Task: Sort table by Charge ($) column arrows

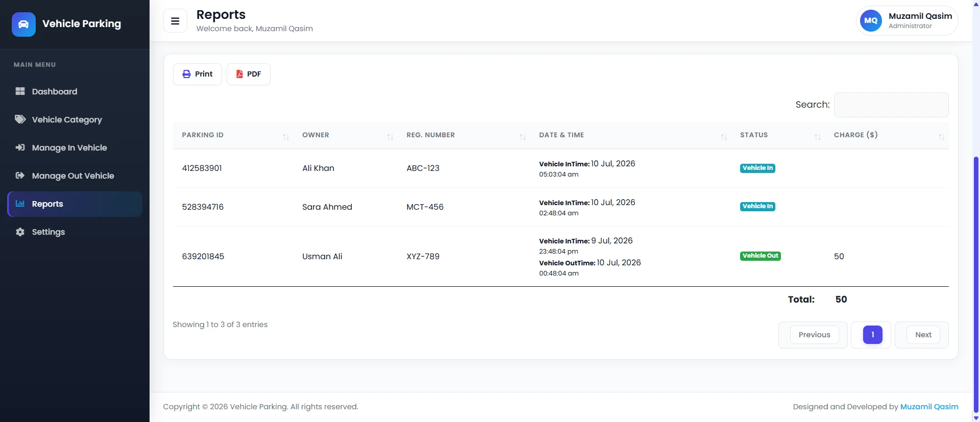Action: [x=942, y=137]
